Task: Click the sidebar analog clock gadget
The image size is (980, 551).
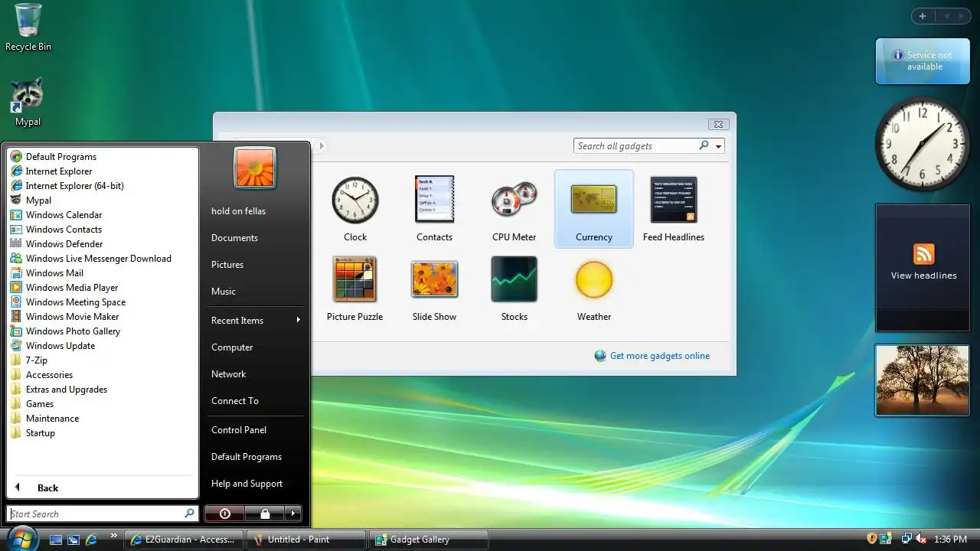Action: [x=923, y=145]
